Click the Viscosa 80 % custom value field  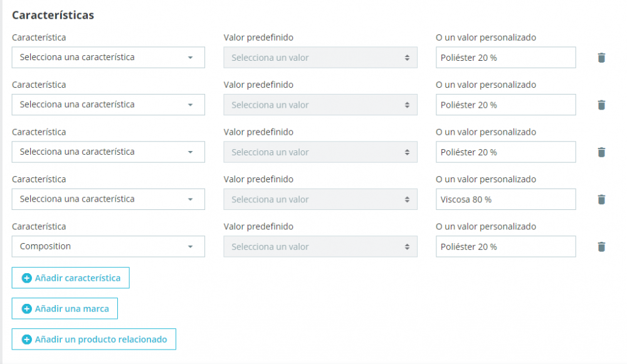pyautogui.click(x=505, y=199)
